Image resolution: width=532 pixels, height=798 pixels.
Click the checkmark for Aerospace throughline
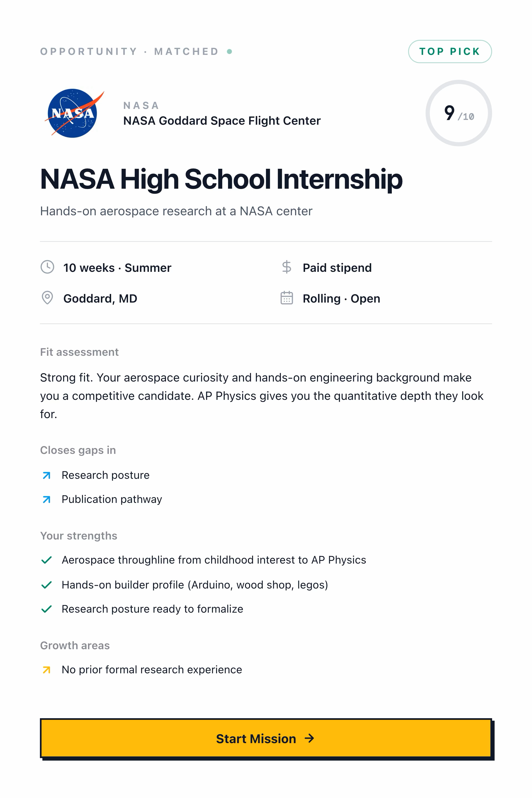(x=46, y=560)
